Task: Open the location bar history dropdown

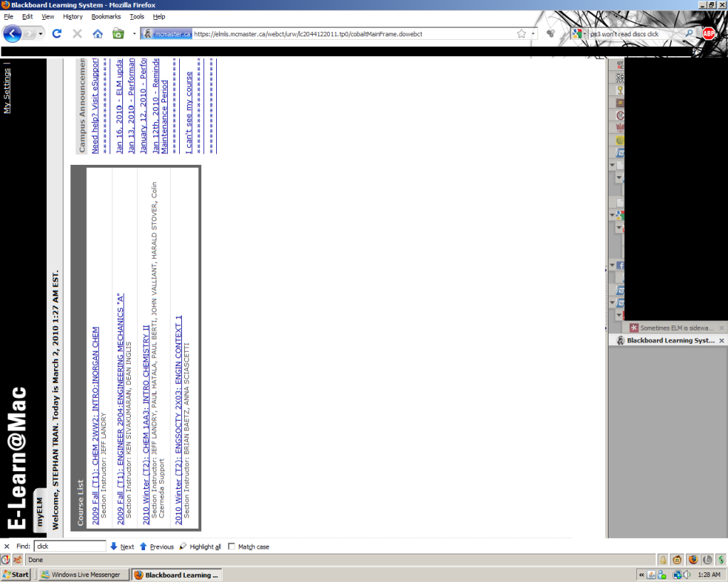Action: pos(533,34)
